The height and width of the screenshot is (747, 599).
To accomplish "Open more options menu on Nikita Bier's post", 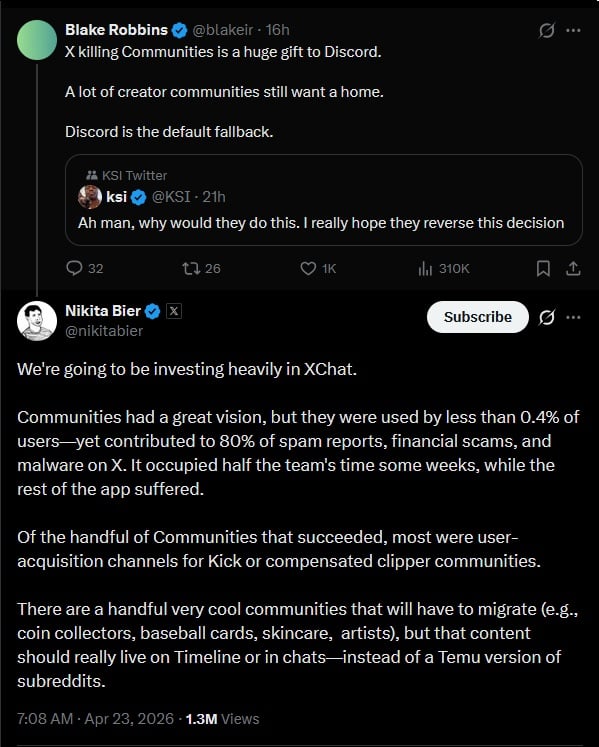I will (x=573, y=317).
